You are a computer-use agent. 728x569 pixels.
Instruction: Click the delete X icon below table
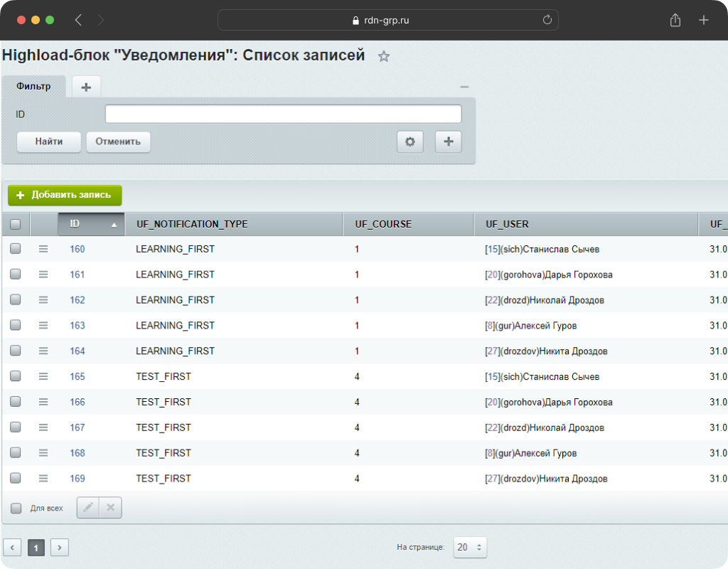click(x=110, y=508)
